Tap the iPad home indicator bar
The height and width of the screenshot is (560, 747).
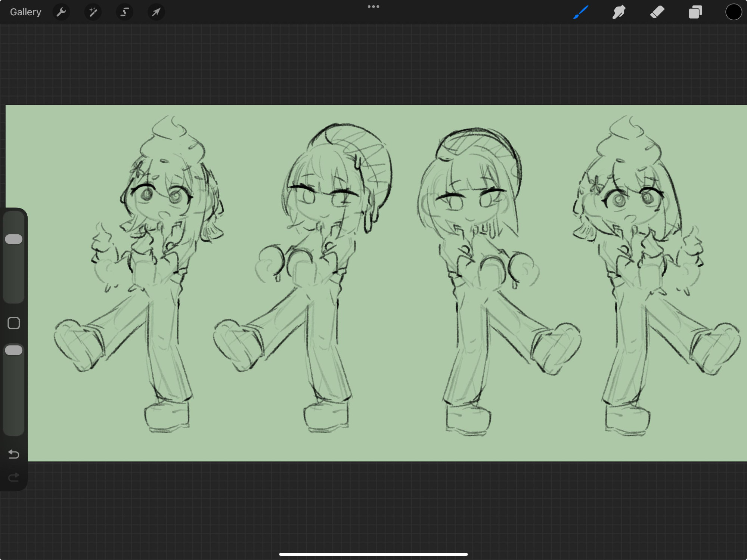373,554
